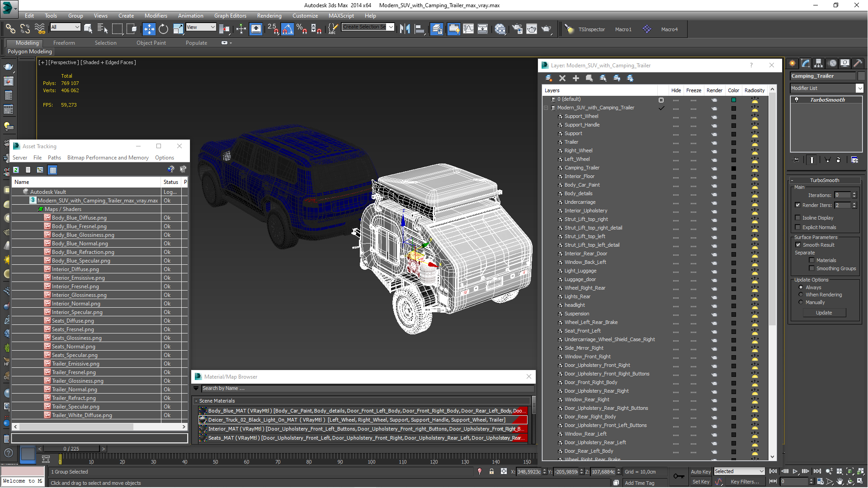Screen dimensions: 868x488
Task: Open the Motion command panel
Action: pyautogui.click(x=832, y=63)
